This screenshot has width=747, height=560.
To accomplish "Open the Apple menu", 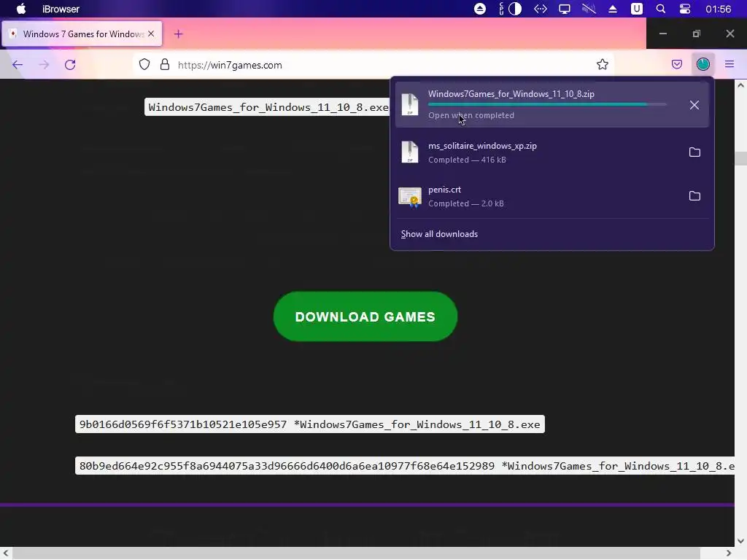I will point(21,9).
